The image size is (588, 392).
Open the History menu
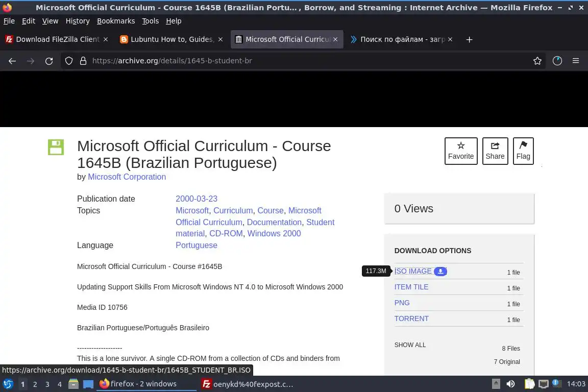pos(78,21)
